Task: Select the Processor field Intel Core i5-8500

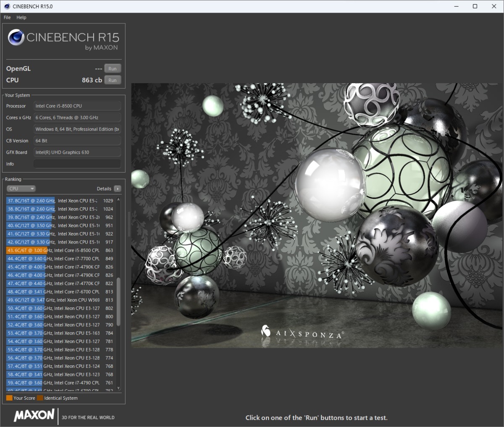Action: tap(77, 106)
